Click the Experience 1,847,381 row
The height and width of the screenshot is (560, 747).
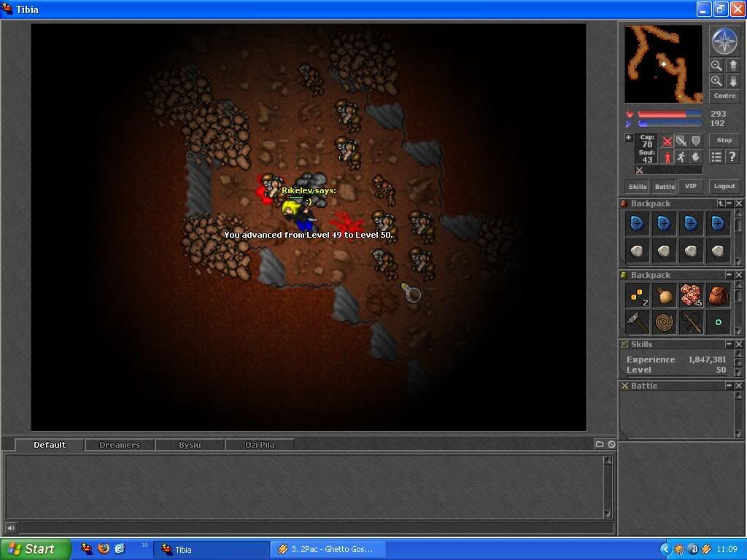pos(676,359)
